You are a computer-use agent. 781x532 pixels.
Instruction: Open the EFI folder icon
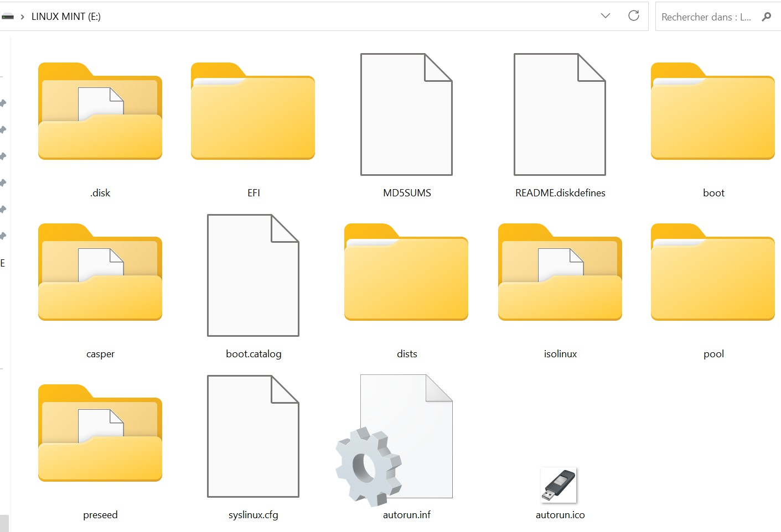253,111
